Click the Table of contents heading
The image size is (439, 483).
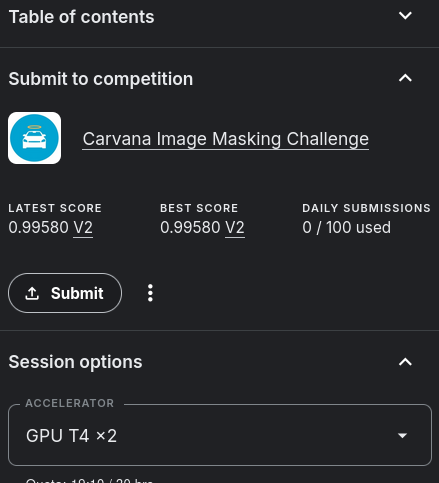(x=81, y=17)
